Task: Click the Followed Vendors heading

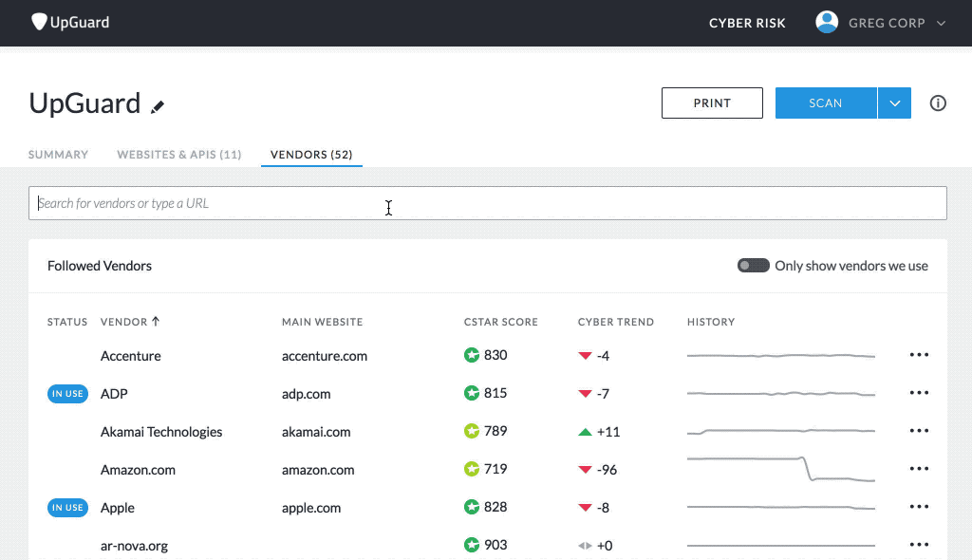Action: (x=99, y=266)
